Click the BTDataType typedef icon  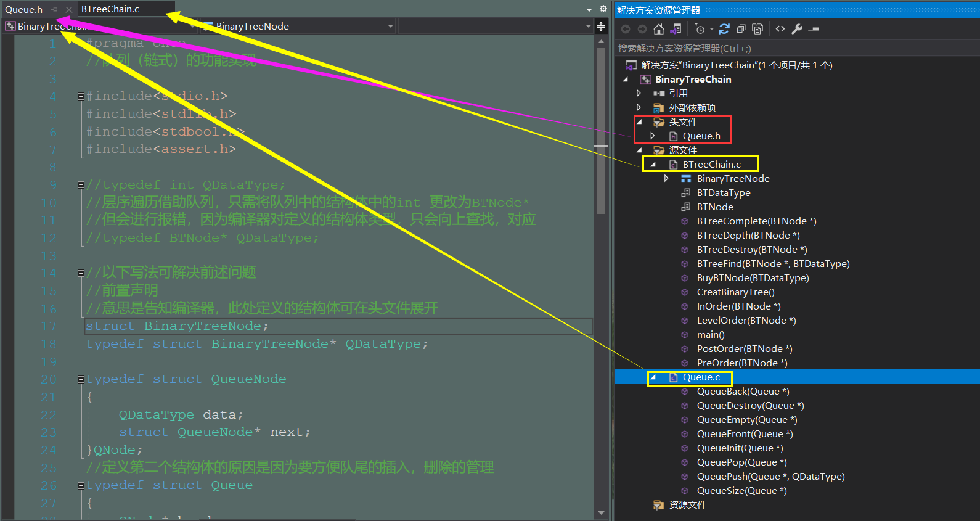coord(685,192)
